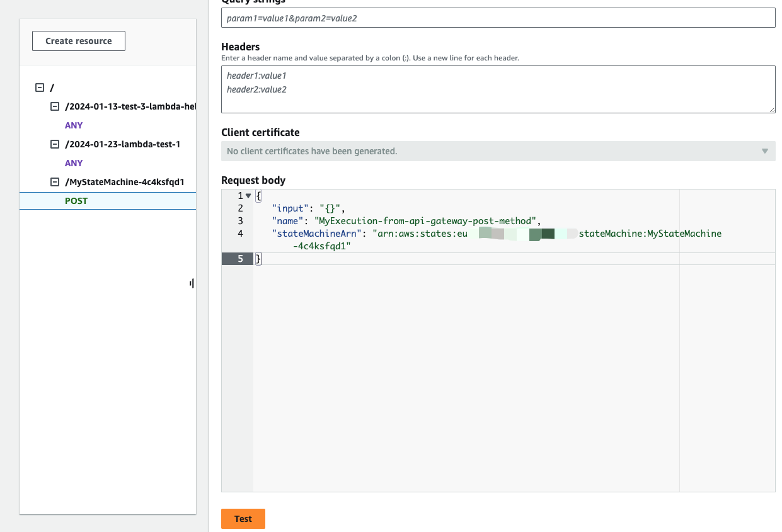Click the Test button
782x532 pixels.
[x=243, y=519]
